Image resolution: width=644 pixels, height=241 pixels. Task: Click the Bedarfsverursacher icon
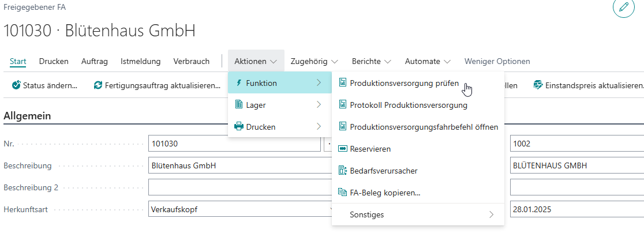[x=342, y=171]
